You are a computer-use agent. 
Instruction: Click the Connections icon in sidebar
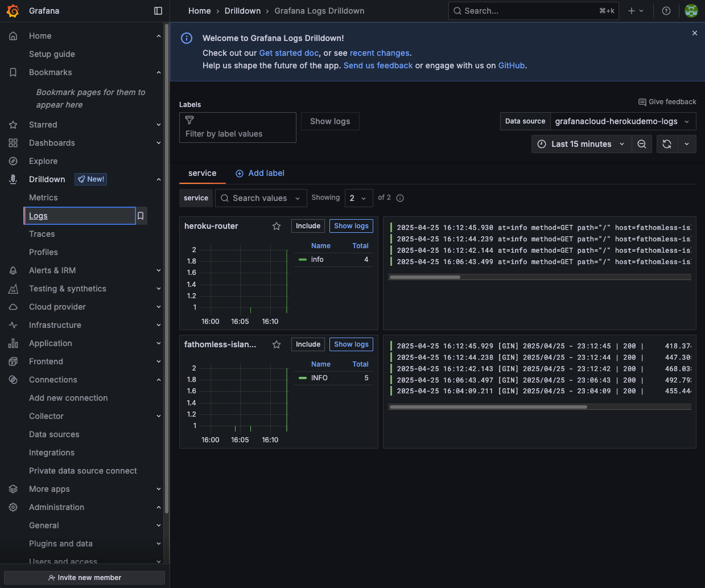(x=13, y=380)
